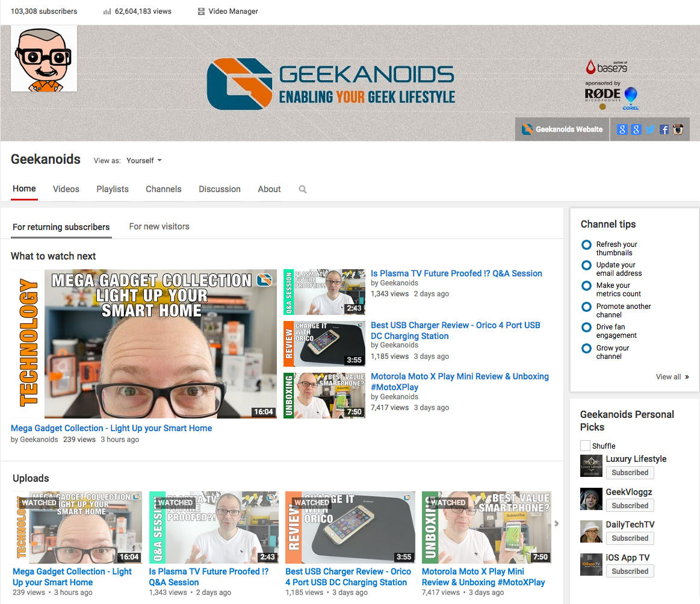This screenshot has width=700, height=604.
Task: Open Motorola Moto X Play Mini title in Uploads
Action: point(483,577)
